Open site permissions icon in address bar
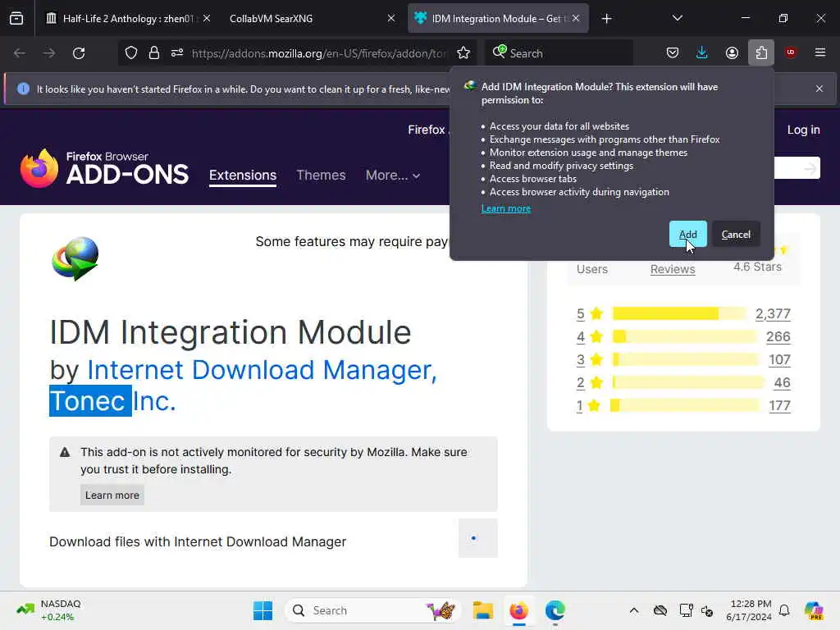The image size is (840, 630). click(177, 53)
